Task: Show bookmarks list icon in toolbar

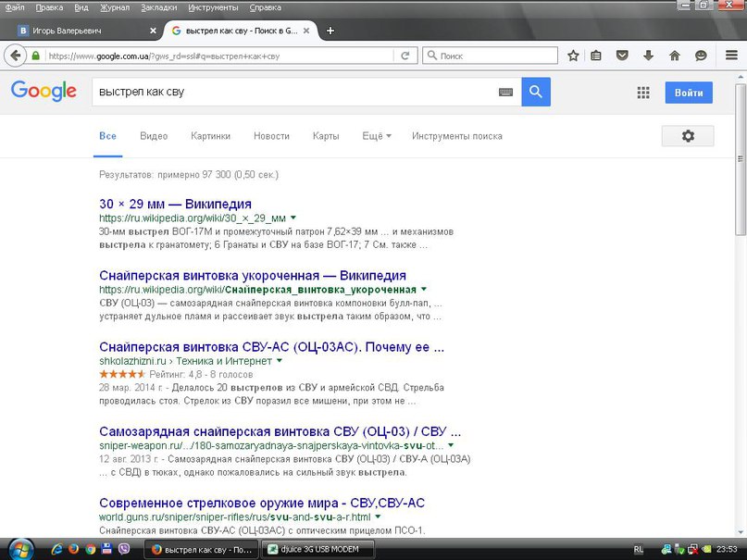Action: pos(595,56)
